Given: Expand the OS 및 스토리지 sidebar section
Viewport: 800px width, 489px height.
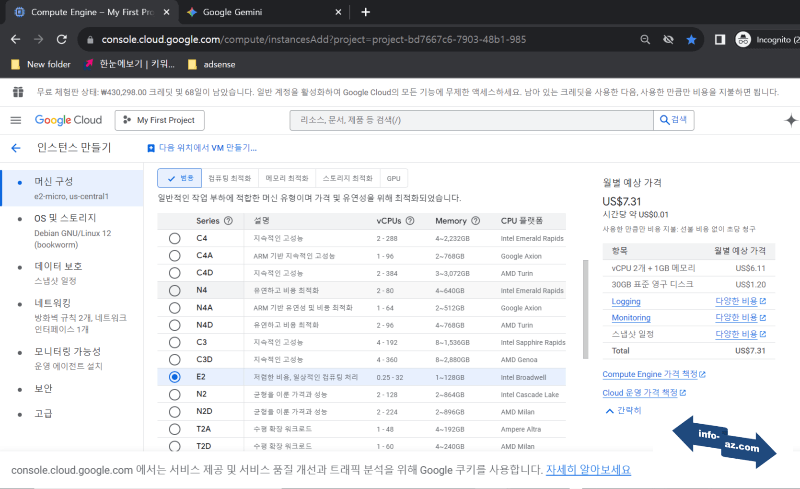Looking at the screenshot, I should click(x=66, y=218).
